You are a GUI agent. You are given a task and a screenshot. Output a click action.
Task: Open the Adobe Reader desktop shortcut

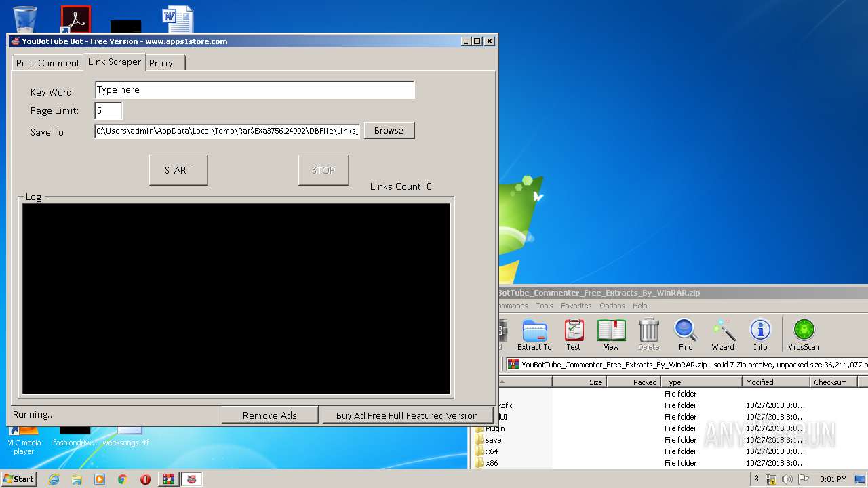[x=75, y=19]
